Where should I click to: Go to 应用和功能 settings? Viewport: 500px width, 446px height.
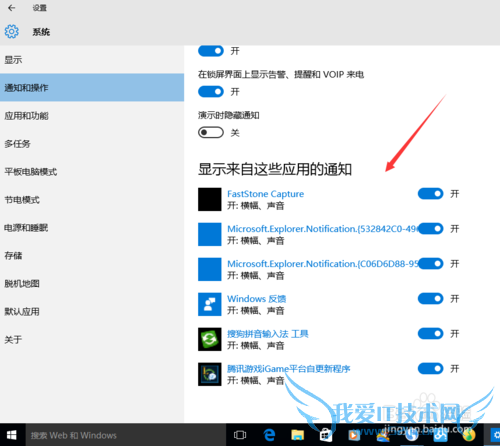tap(92, 116)
